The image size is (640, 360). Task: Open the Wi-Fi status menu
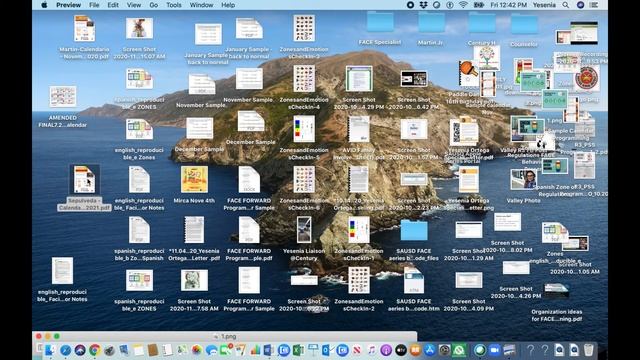point(463,5)
